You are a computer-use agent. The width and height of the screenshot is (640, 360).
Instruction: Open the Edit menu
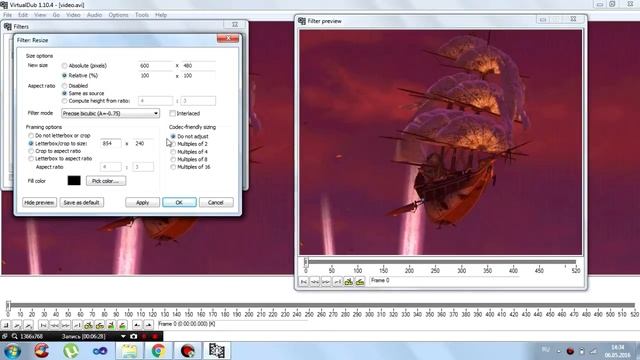pos(23,15)
